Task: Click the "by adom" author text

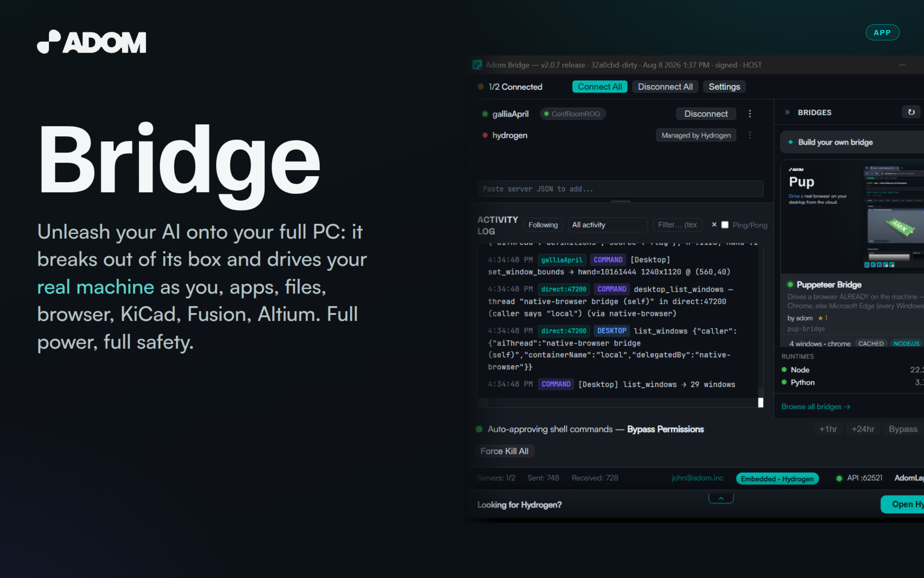Action: [800, 318]
